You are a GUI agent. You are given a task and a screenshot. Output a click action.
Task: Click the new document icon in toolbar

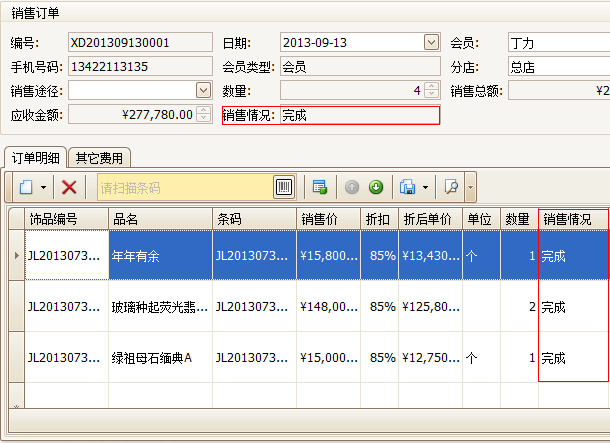(x=26, y=187)
